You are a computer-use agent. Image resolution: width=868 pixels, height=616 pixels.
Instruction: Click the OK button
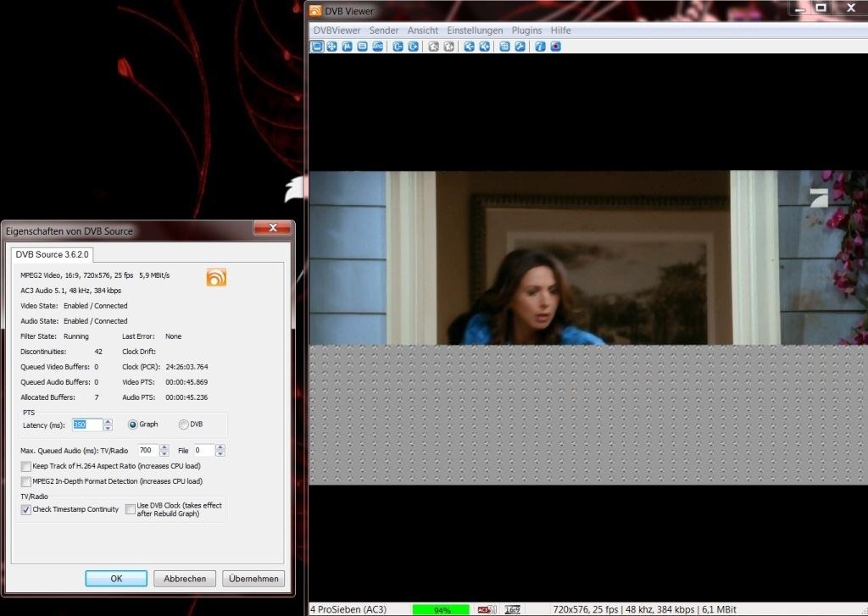pos(116,579)
